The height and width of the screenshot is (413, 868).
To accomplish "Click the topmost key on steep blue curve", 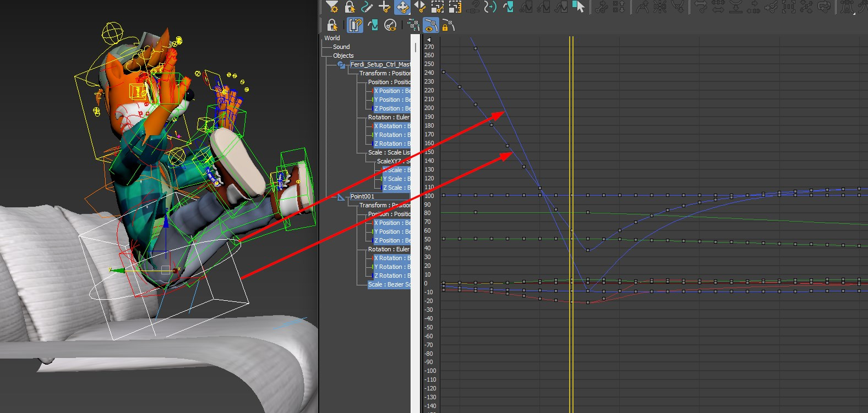I will point(476,48).
